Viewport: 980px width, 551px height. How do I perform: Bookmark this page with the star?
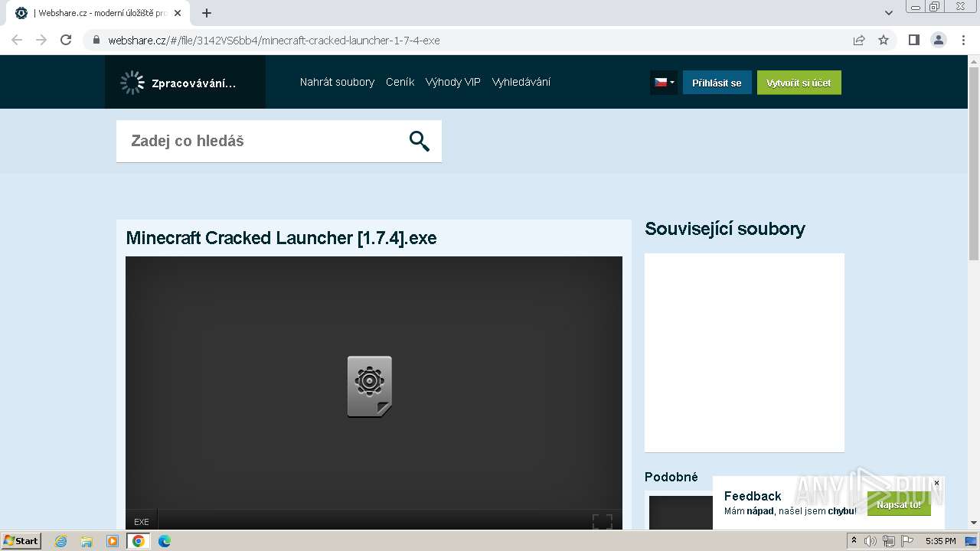coord(884,40)
